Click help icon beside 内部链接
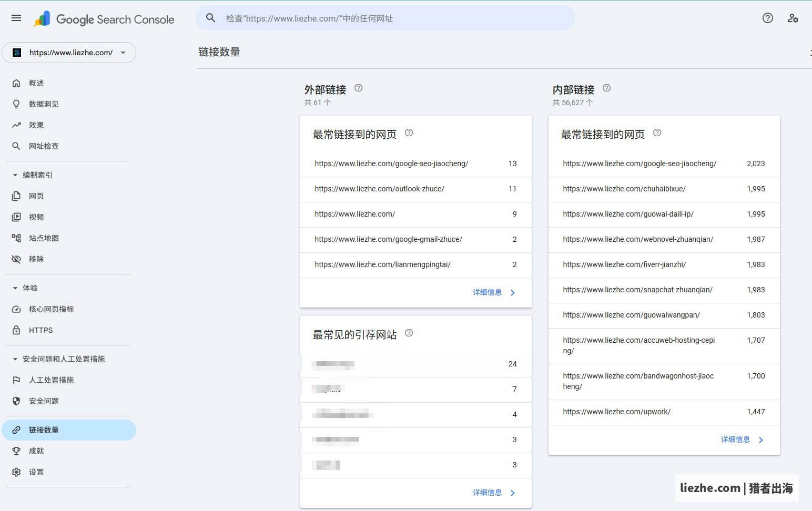This screenshot has width=812, height=511. 606,88
